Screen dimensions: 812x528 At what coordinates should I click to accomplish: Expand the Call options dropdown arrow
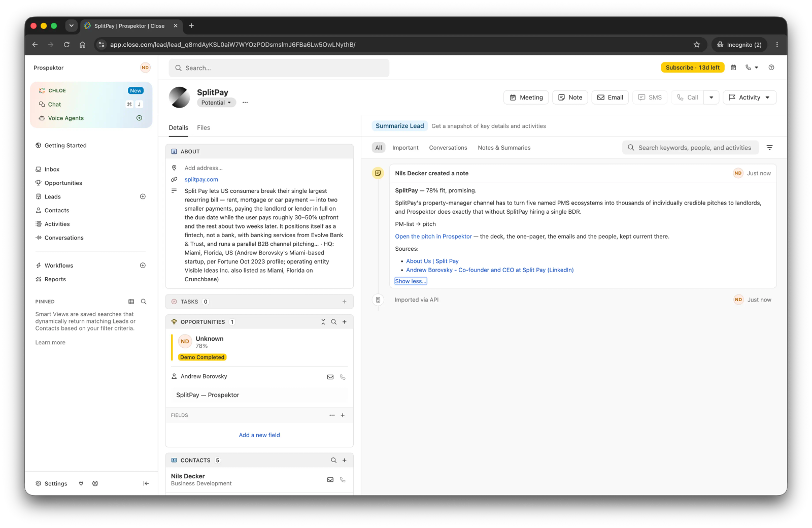point(712,97)
